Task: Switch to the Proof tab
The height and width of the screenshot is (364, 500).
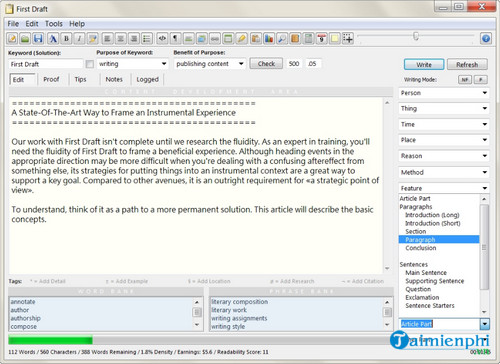Action: click(x=51, y=79)
